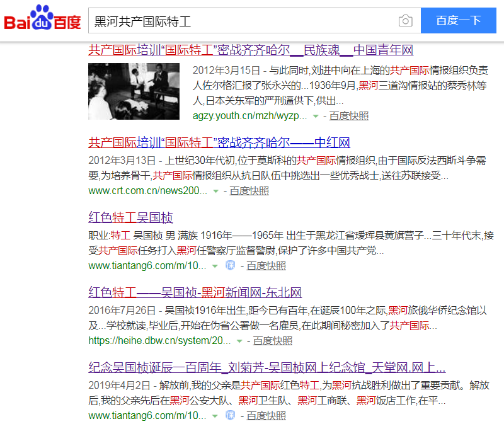This screenshot has height=424, width=504.
Task: Expand arrow beside tiantang6.com under 纪念吴国桢诞辰 result
Action: [x=215, y=416]
